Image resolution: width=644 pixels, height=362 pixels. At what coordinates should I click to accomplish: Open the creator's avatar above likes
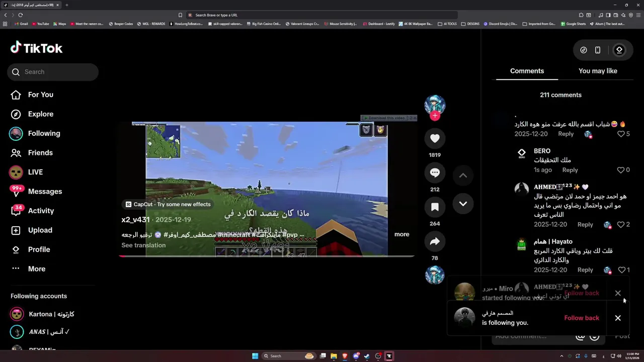pos(435,105)
